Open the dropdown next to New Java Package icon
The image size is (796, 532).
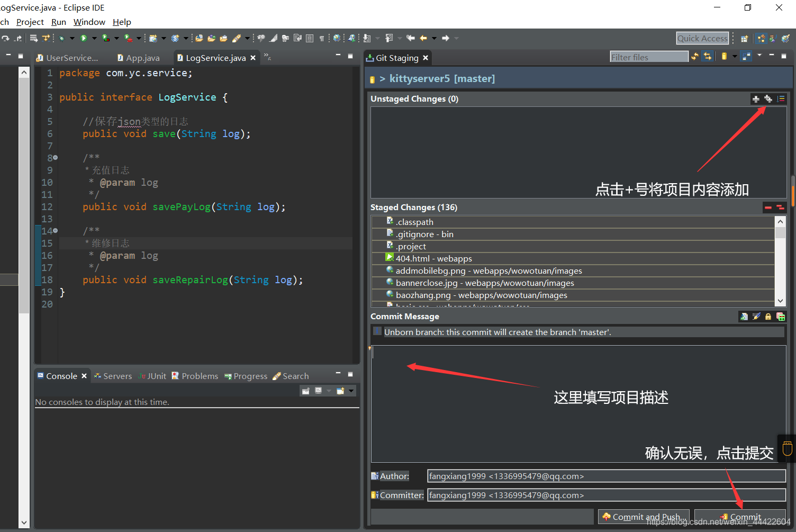pos(164,38)
